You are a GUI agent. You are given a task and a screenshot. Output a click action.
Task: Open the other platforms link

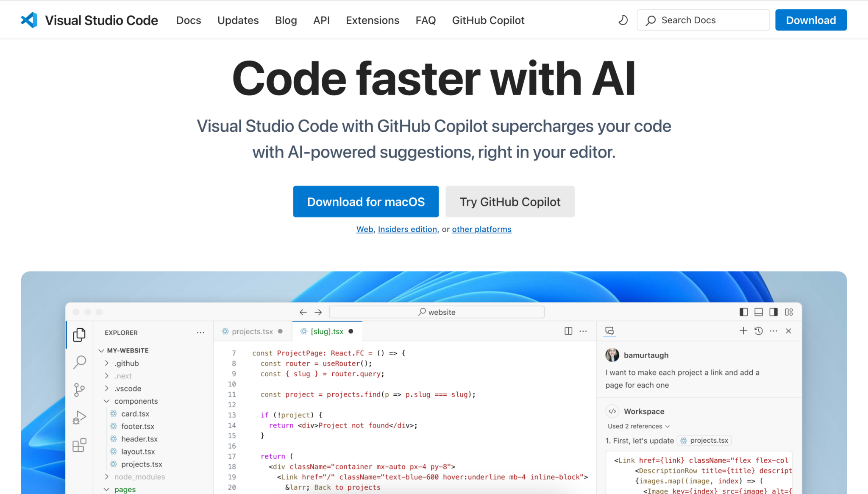(481, 229)
